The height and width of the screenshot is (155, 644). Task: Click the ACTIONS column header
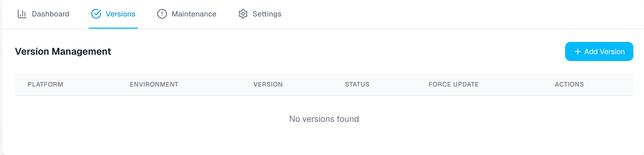click(x=569, y=84)
